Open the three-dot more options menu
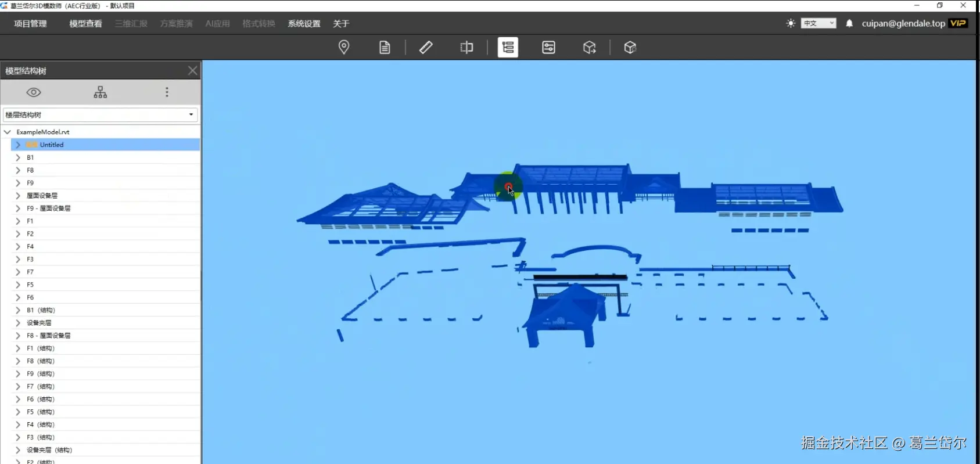The width and height of the screenshot is (980, 464). (x=167, y=92)
